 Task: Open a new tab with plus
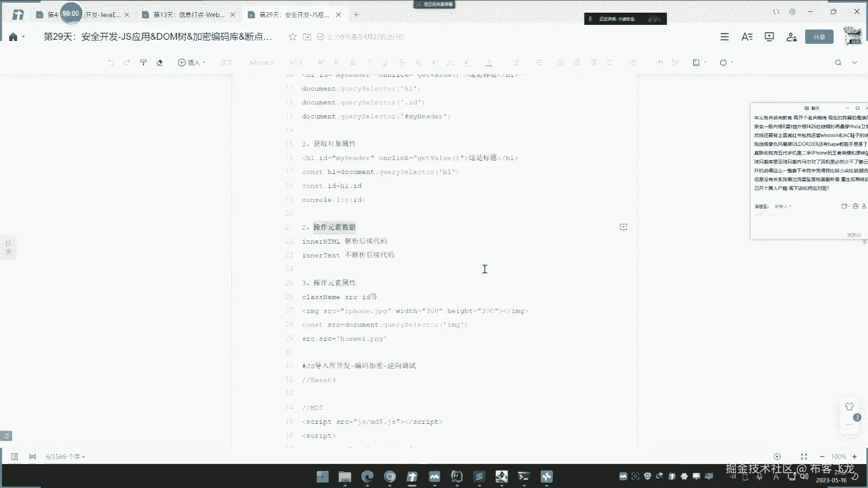[356, 14]
